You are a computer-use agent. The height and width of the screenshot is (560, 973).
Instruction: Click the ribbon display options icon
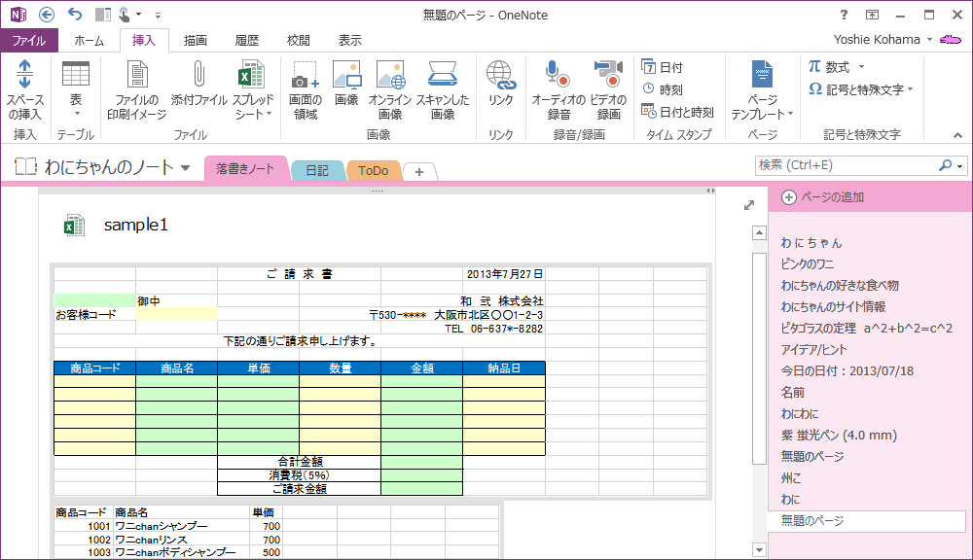(x=873, y=15)
